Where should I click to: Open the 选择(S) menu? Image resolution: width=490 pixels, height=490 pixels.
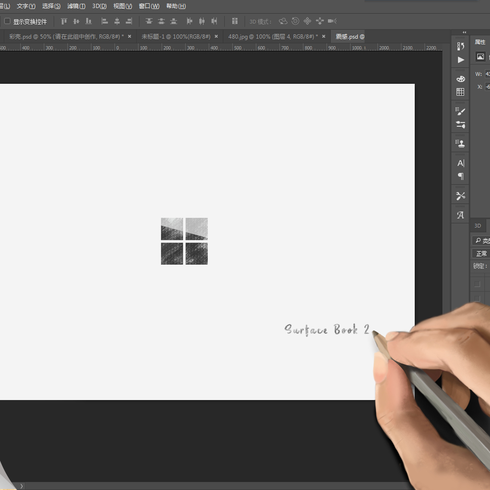tap(51, 6)
